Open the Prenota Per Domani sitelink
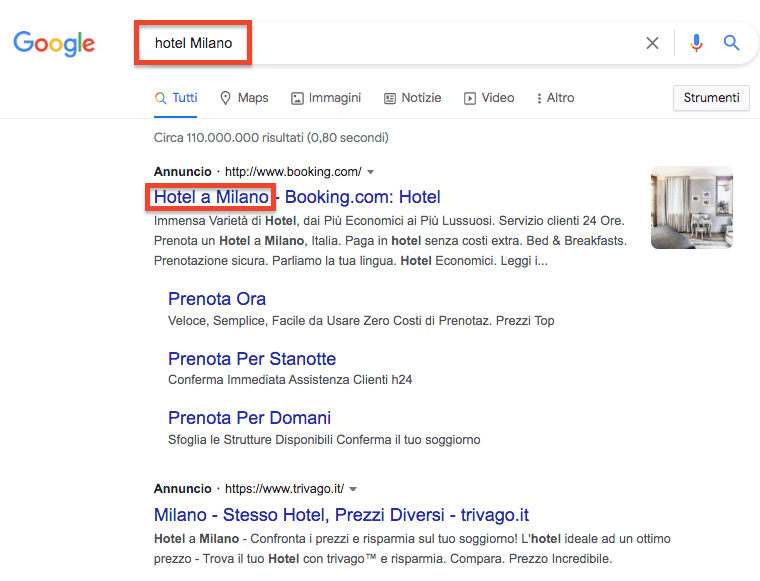The height and width of the screenshot is (581, 760). click(x=249, y=418)
